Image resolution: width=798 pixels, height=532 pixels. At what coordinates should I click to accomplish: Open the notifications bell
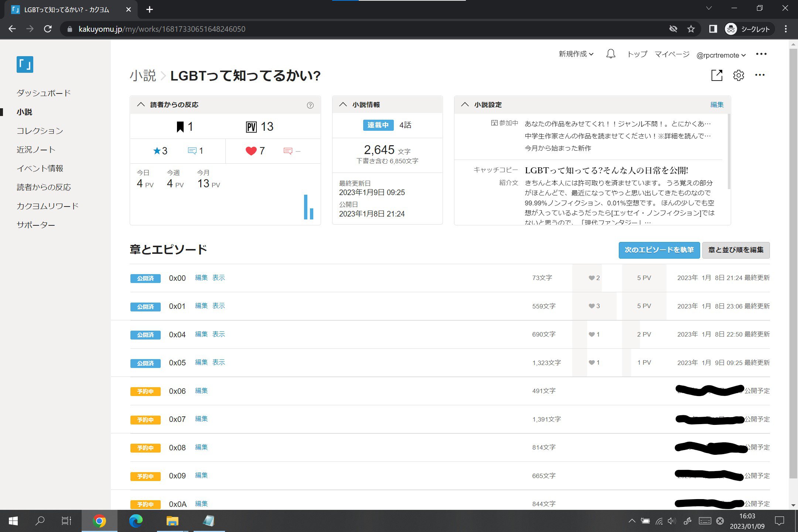pyautogui.click(x=611, y=54)
